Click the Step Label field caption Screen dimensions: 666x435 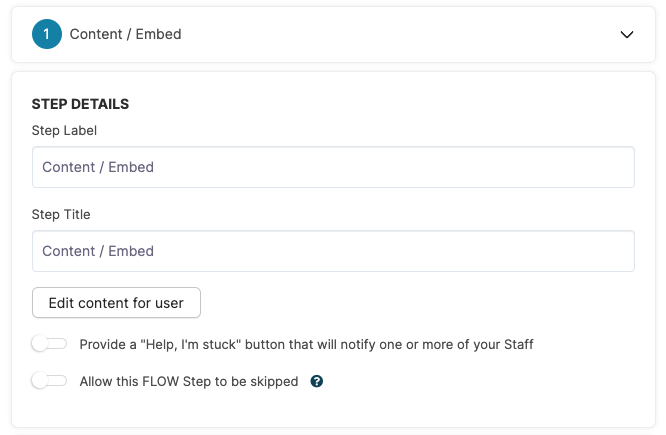64,130
